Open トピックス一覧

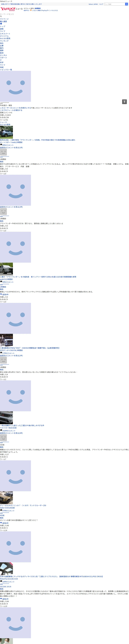6,70
